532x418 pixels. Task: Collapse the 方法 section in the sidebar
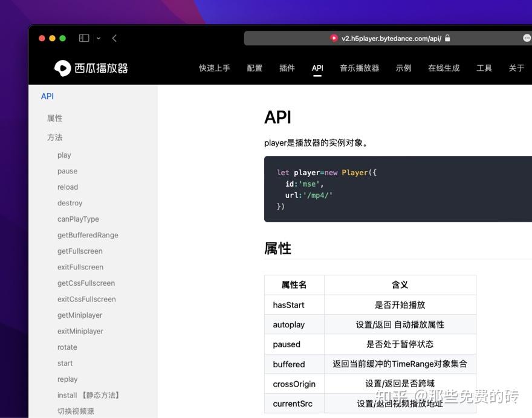pos(55,137)
